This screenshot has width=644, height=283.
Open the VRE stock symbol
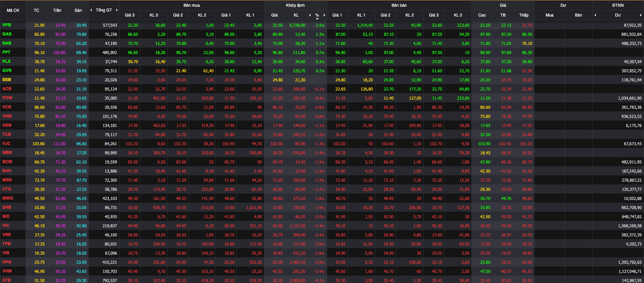(x=7, y=235)
